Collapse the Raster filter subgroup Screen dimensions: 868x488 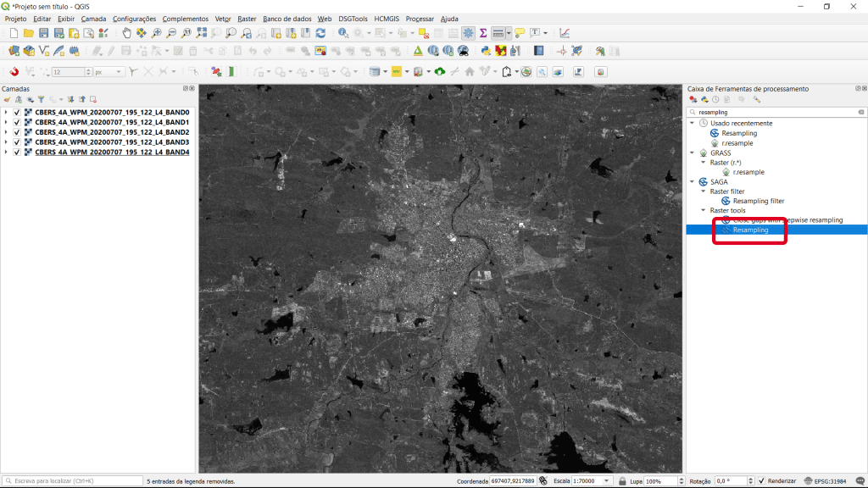tap(703, 191)
